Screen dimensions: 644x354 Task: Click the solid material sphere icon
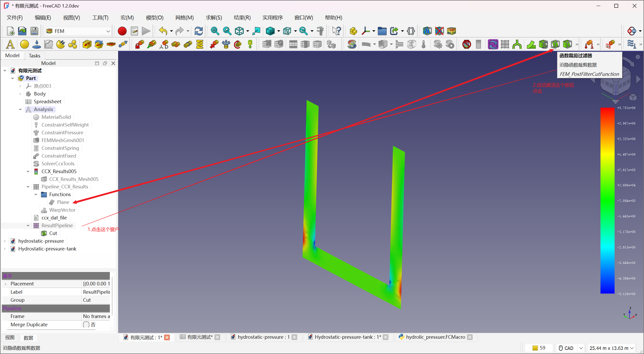tap(24, 44)
